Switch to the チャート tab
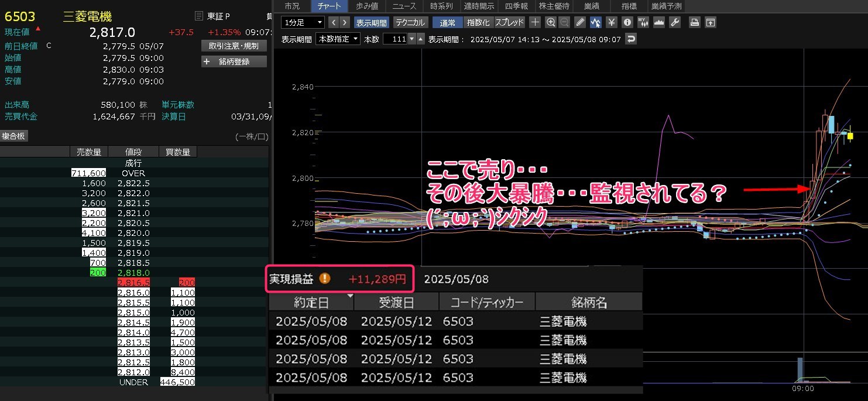Image resolution: width=868 pixels, height=401 pixels. click(x=330, y=6)
